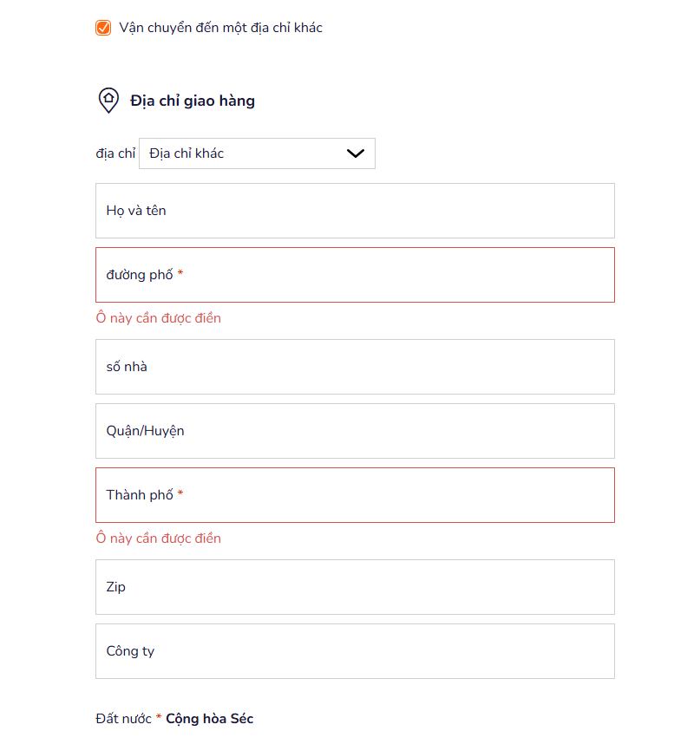Uncheck the ship to different address checkbox
This screenshot has width=700, height=744.
coord(103,28)
